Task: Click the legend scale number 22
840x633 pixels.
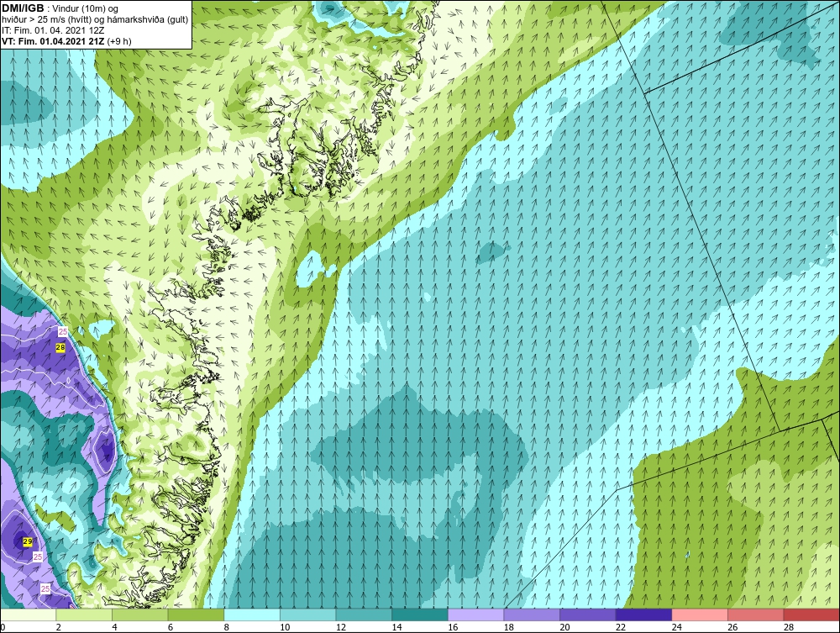Action: coord(621,627)
